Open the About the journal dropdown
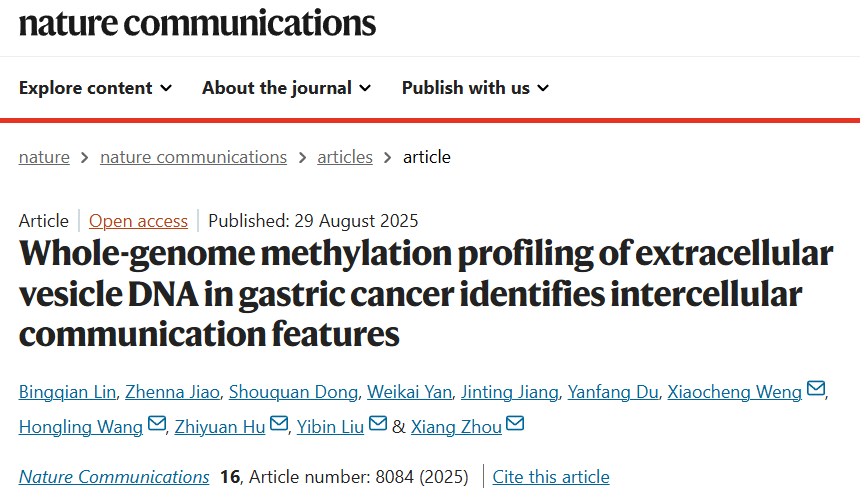860x500 pixels. coord(286,88)
